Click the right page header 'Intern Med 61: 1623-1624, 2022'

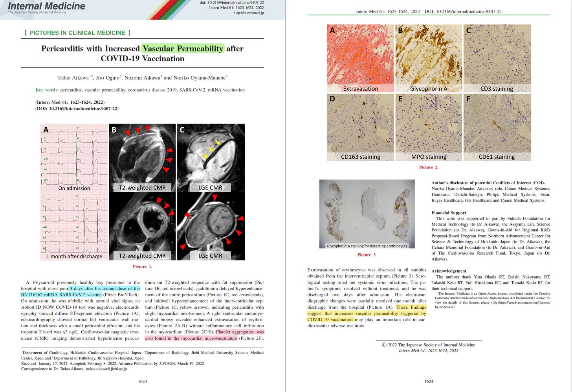(x=388, y=11)
